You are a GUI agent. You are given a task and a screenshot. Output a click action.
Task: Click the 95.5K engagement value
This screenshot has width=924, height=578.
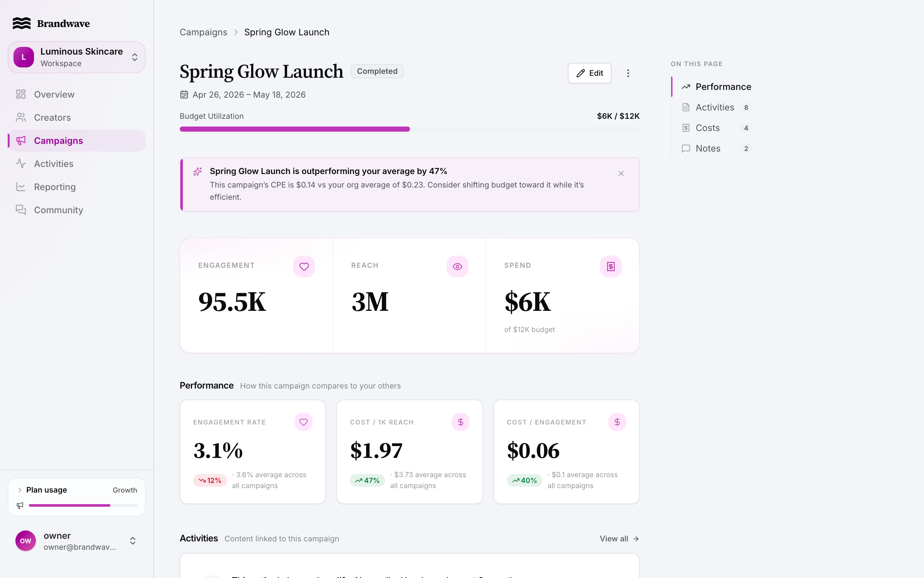pos(232,302)
